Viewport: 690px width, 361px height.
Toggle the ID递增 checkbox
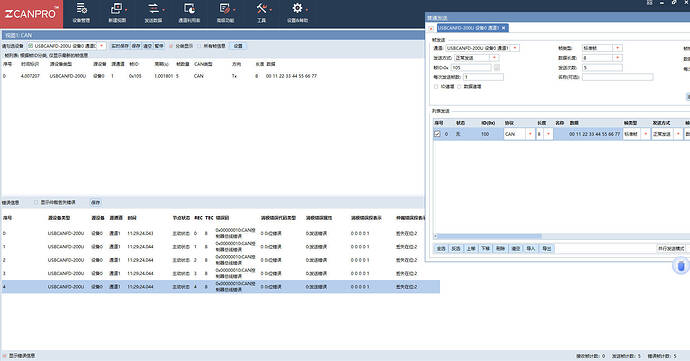click(x=436, y=87)
